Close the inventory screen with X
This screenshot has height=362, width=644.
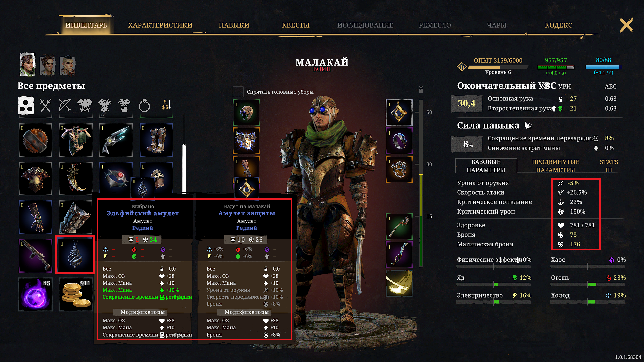tap(626, 25)
